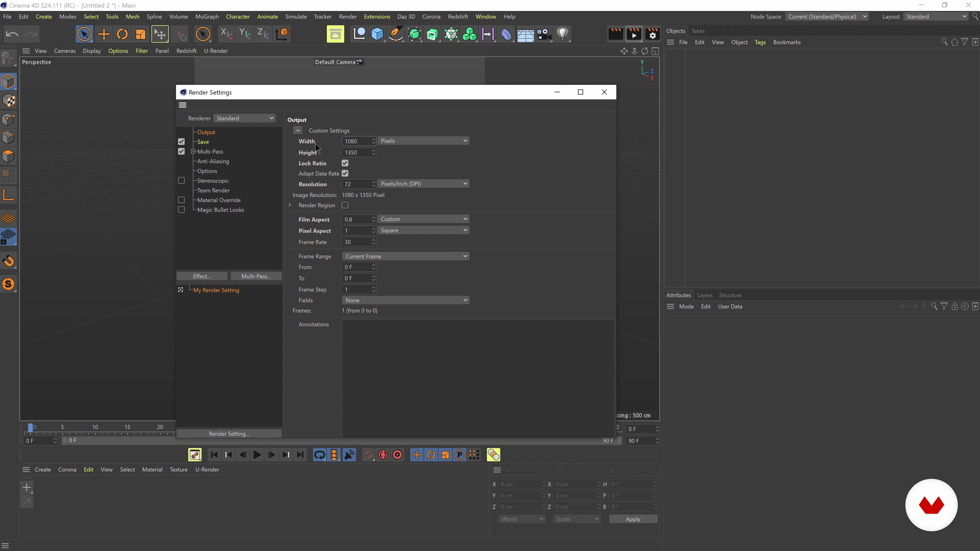Enable the Stereoscopic checkbox

click(x=181, y=181)
